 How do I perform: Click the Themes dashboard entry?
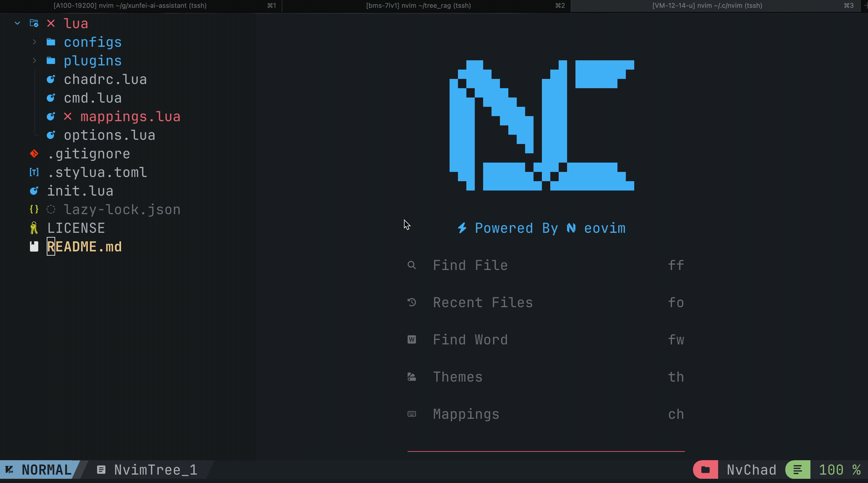[x=546, y=377]
